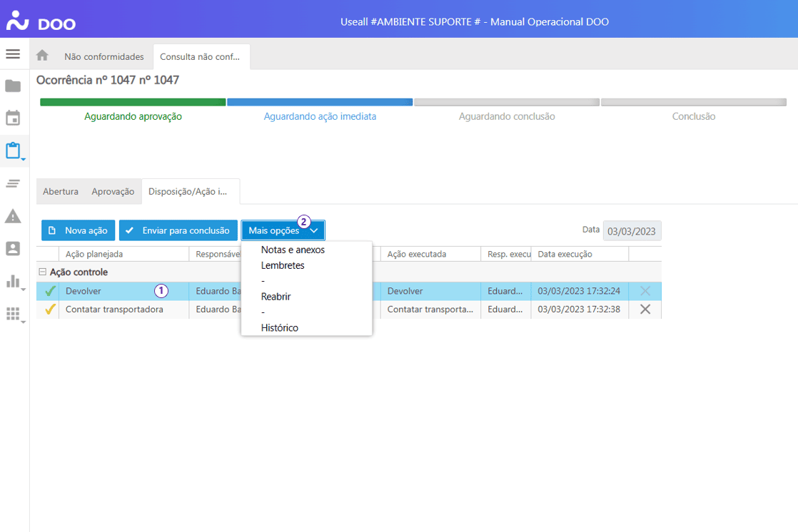The height and width of the screenshot is (532, 798).
Task: Click the Nova ação button
Action: (79, 230)
